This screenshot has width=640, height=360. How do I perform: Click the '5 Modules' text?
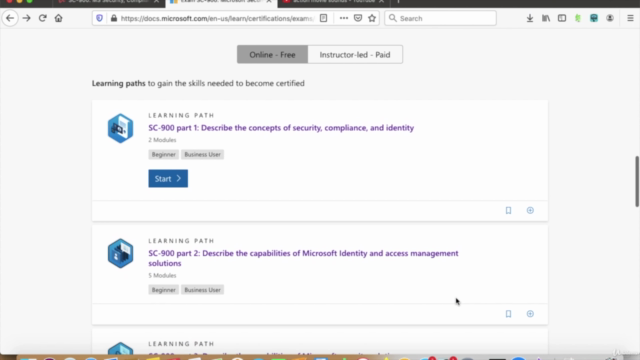(x=162, y=276)
